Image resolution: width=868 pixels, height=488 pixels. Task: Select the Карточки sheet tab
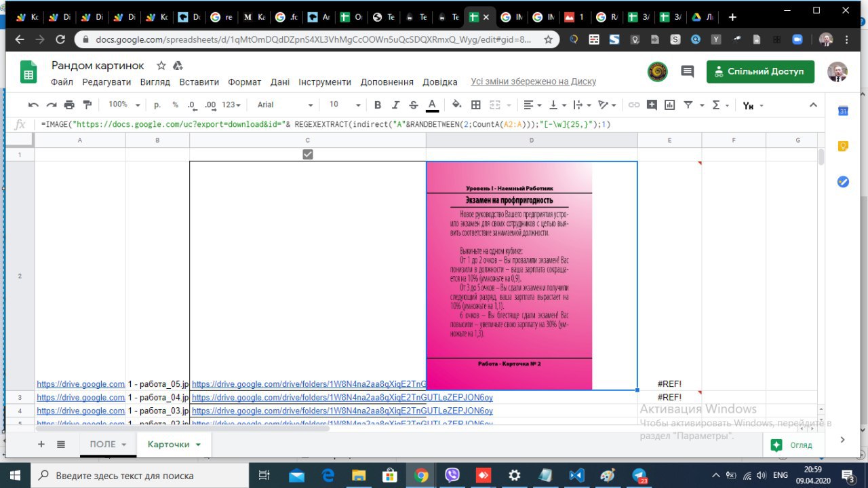click(174, 444)
